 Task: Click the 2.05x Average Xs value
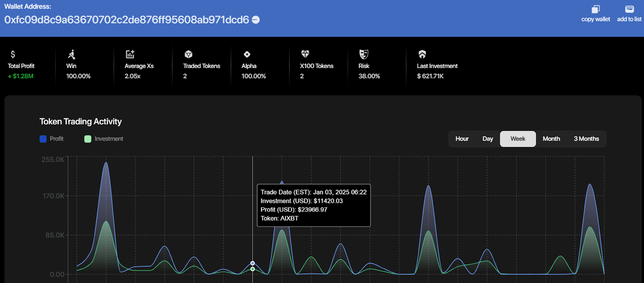click(132, 76)
